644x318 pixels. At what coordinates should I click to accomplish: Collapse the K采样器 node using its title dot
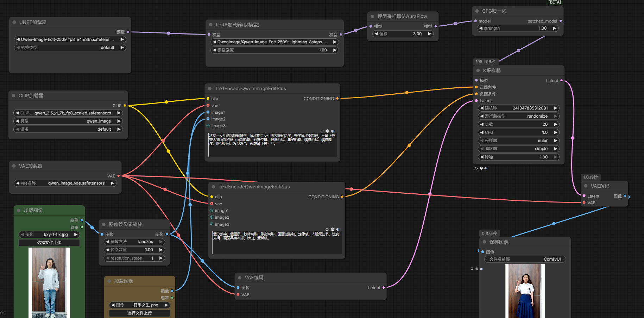[478, 70]
